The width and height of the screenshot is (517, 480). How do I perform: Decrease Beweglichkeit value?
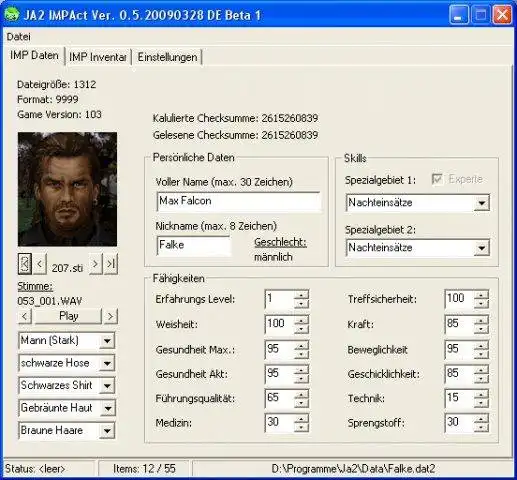[481, 354]
